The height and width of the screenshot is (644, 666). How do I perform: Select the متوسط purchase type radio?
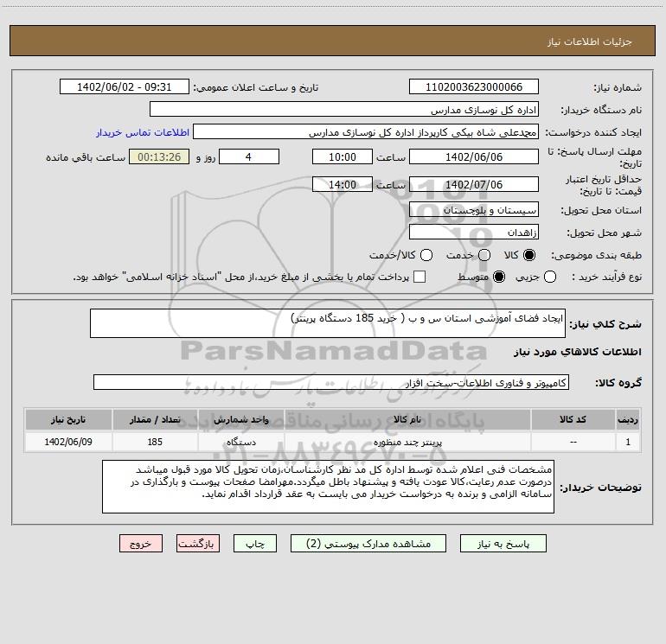[x=499, y=277]
